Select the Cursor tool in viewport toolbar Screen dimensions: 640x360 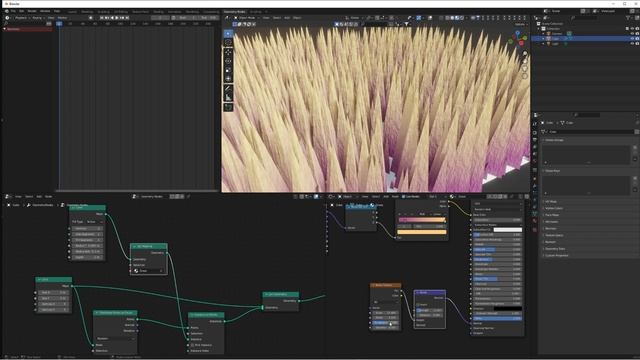[228, 42]
